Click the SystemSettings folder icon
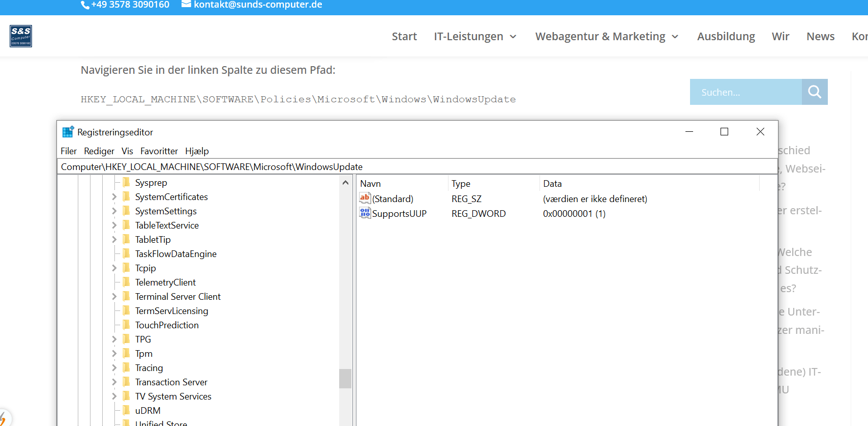This screenshot has width=868, height=426. point(127,211)
